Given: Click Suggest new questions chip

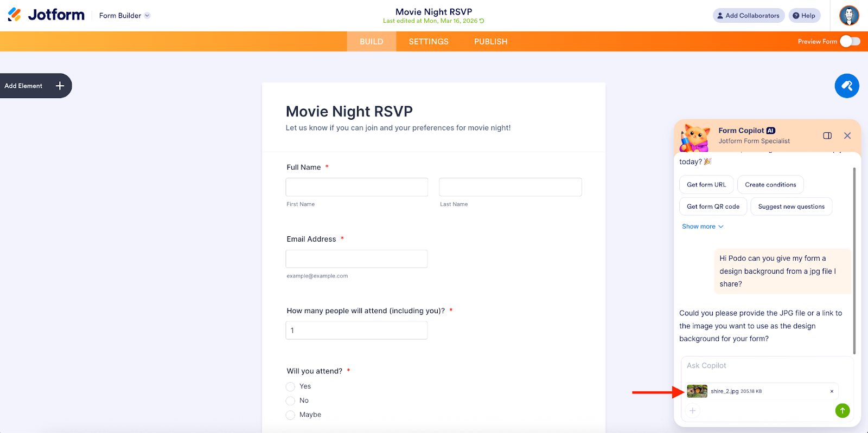Looking at the screenshot, I should pyautogui.click(x=791, y=206).
